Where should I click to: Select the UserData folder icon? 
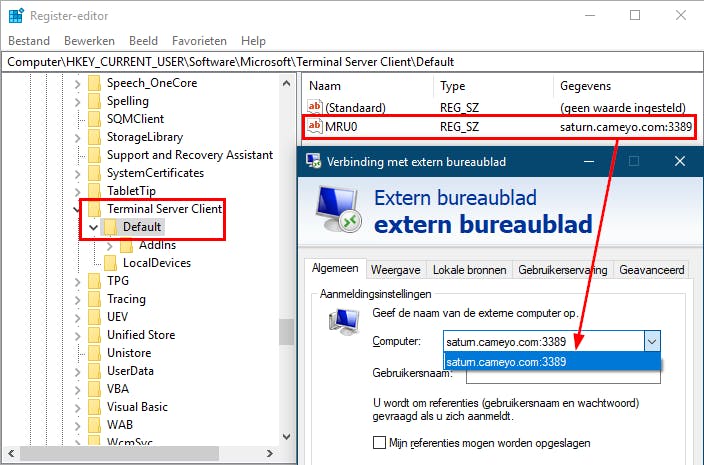[x=94, y=371]
